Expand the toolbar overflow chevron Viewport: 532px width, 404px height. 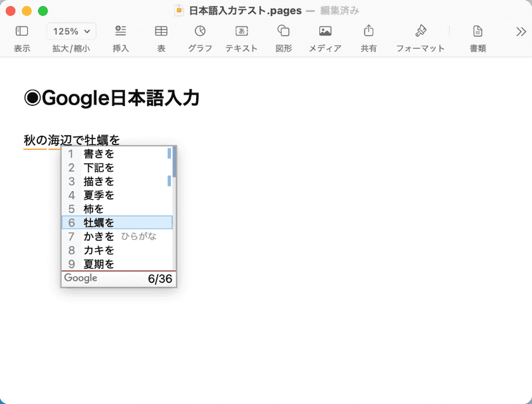tap(521, 31)
